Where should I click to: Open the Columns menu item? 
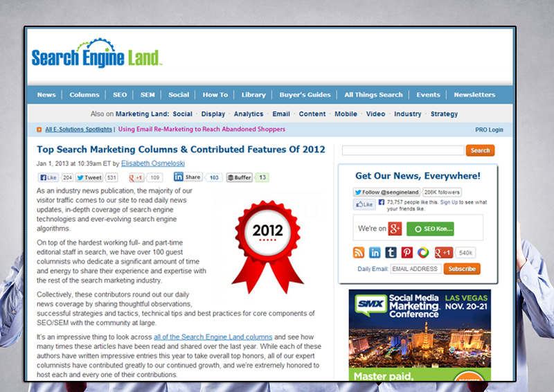click(84, 95)
